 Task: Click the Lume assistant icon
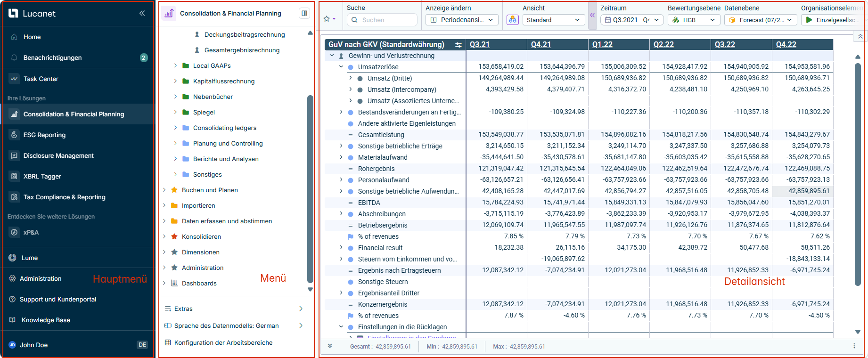(12, 258)
